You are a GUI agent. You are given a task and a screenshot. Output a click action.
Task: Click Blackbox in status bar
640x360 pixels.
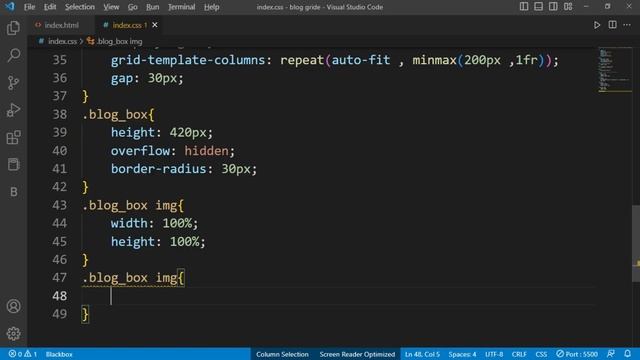point(59,354)
